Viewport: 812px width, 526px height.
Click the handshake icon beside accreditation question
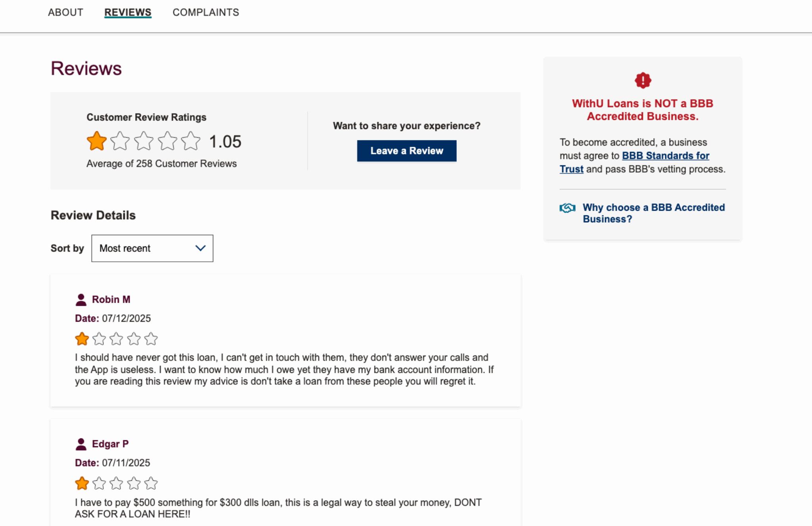(568, 207)
